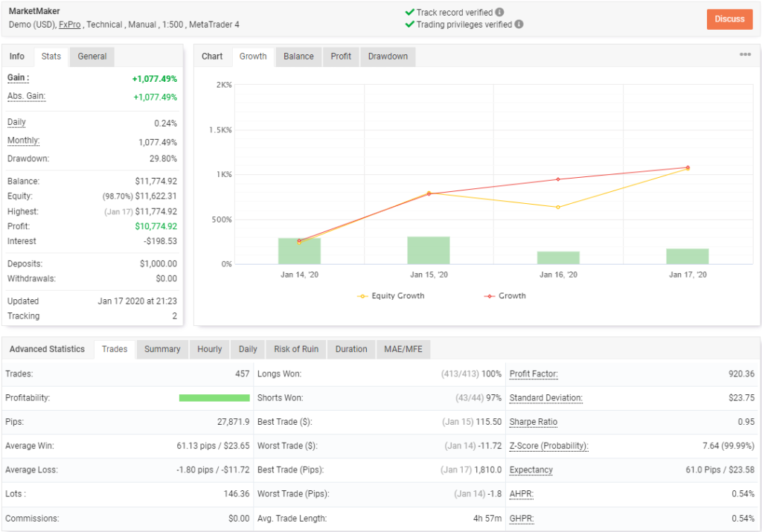Viewport: 762px width, 532px height.
Task: Toggle Growth series in chart legend
Action: tap(505, 296)
